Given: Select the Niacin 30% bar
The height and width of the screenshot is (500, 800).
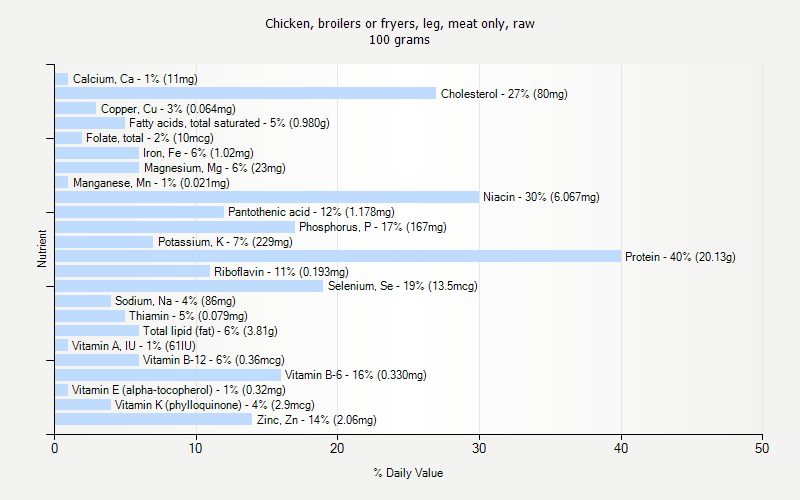Looking at the screenshot, I should [x=267, y=197].
